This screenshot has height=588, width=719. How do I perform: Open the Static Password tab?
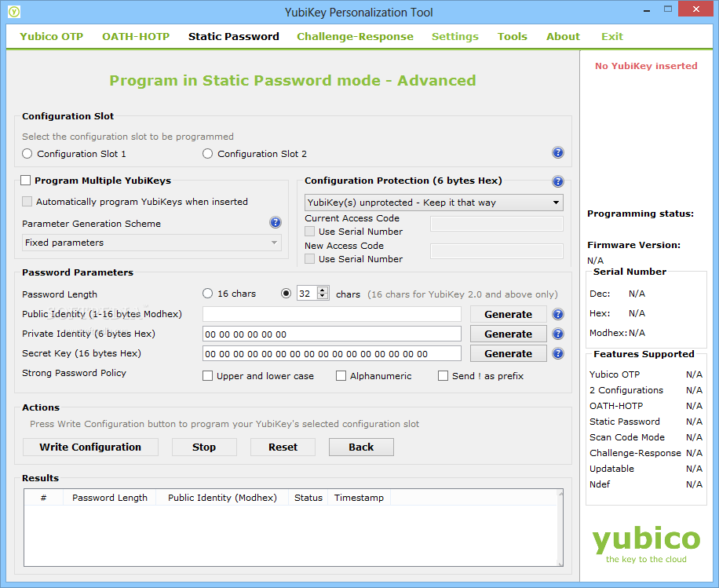click(x=233, y=36)
